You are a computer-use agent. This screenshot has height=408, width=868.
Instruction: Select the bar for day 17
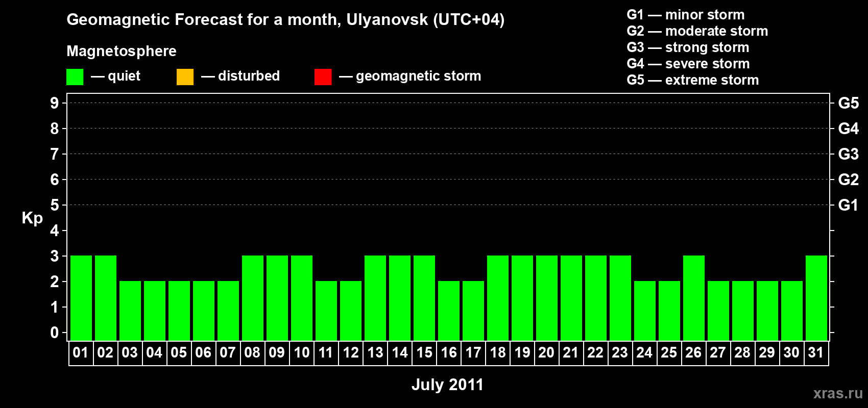(473, 311)
